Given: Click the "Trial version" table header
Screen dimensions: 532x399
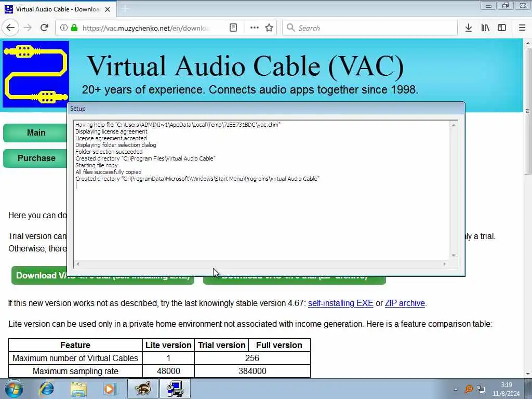Looking at the screenshot, I should (x=221, y=345).
